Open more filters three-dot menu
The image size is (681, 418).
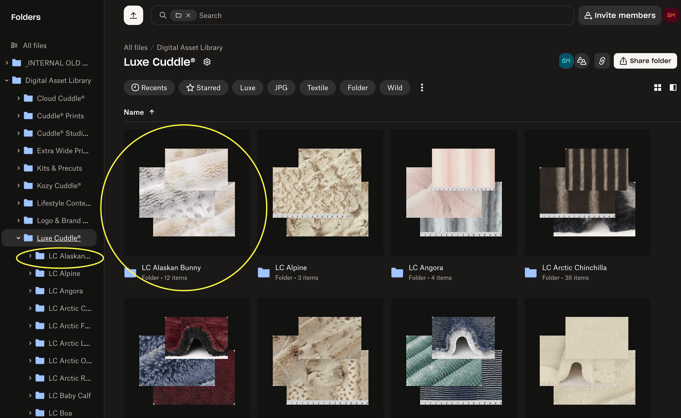point(422,88)
